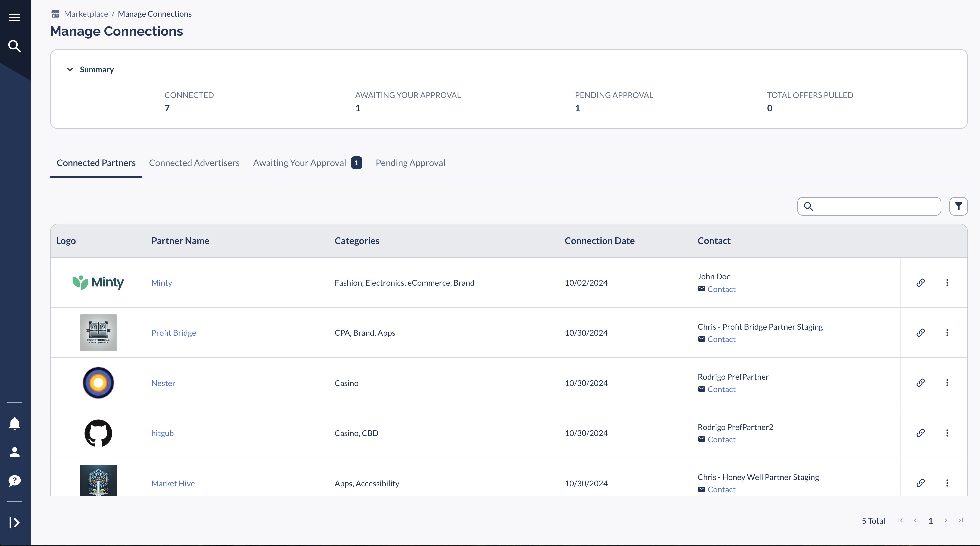The width and height of the screenshot is (980, 546).
Task: Open three-dot menu for hitgub row
Action: (x=947, y=433)
